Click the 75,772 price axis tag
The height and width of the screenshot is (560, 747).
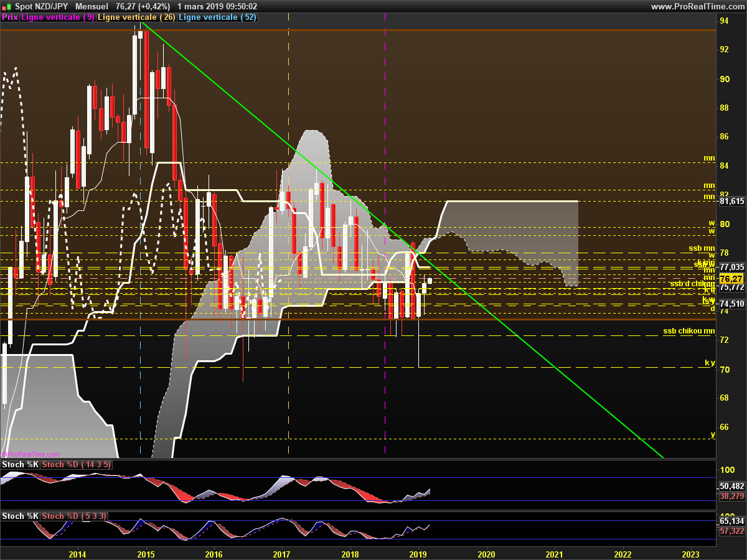tap(732, 287)
